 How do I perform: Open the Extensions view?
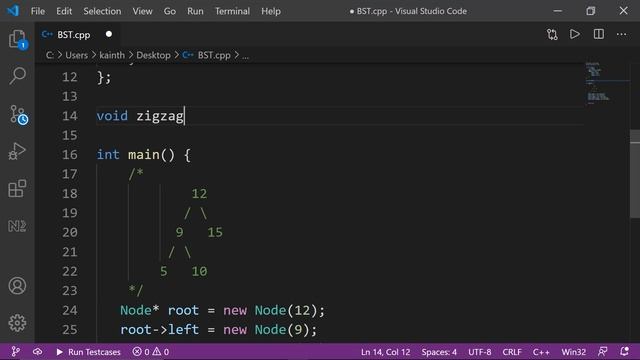click(x=17, y=188)
